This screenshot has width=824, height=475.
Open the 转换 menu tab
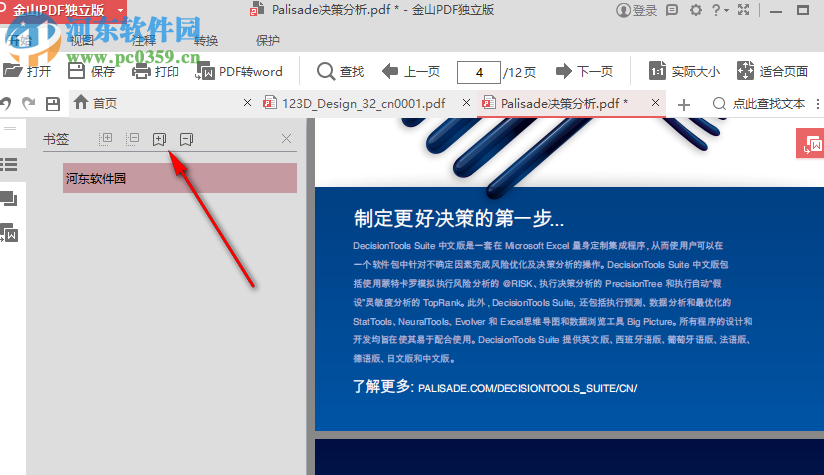click(205, 40)
